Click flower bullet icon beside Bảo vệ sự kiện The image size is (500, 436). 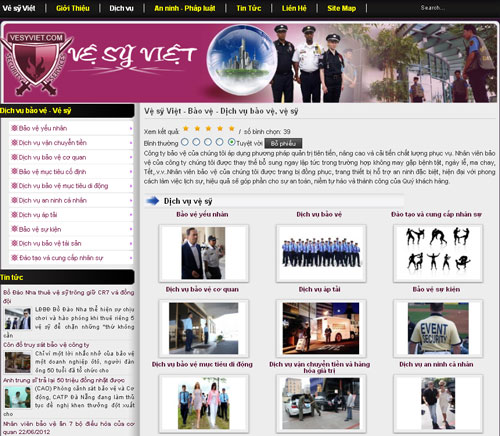click(14, 229)
